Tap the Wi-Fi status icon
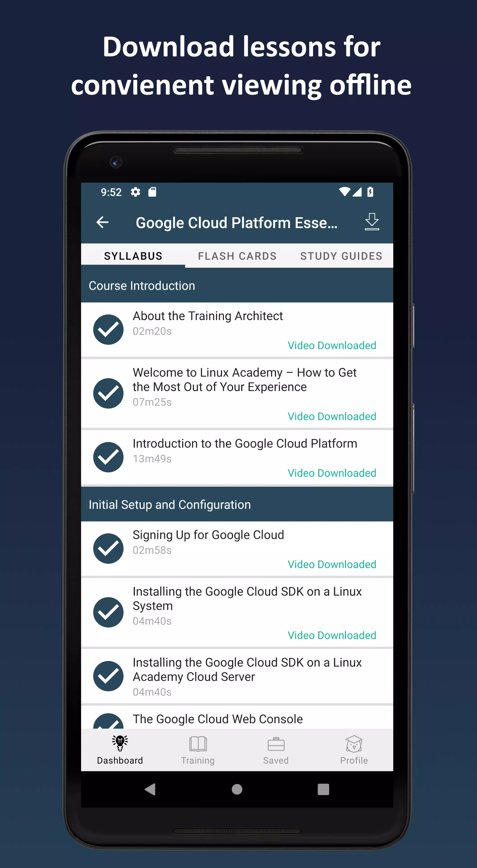 344,192
